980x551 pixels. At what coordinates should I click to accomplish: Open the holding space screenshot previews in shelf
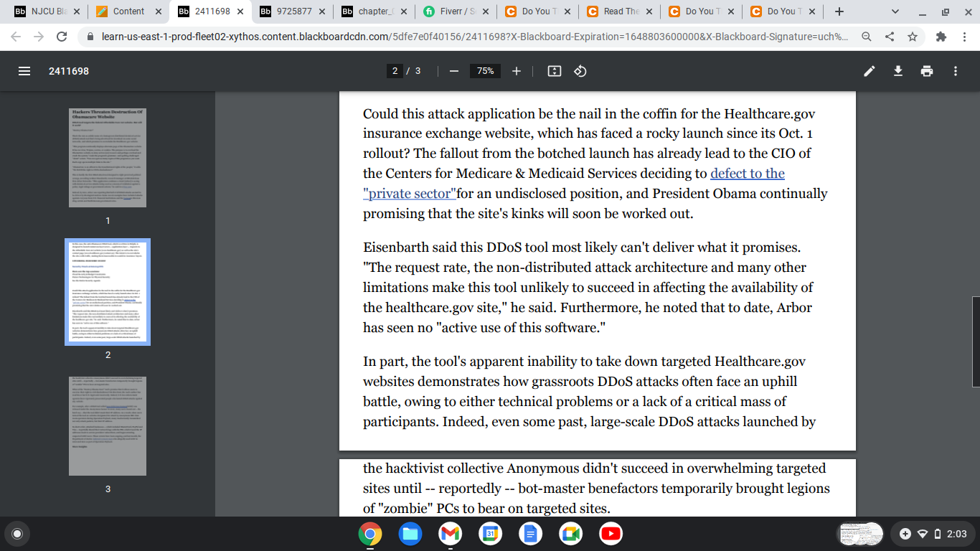click(861, 534)
